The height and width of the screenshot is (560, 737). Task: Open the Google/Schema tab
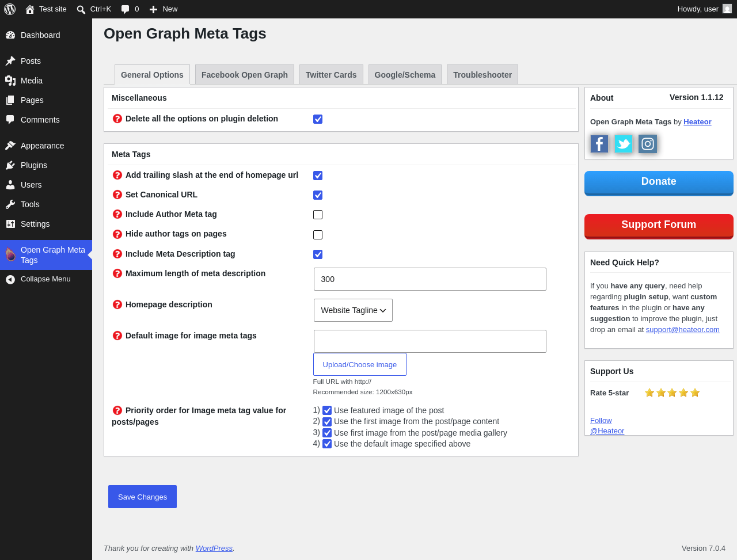point(405,75)
